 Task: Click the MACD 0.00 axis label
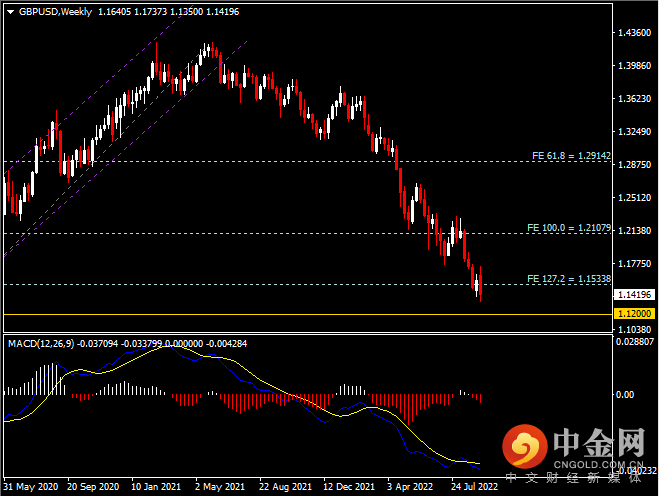(x=625, y=395)
